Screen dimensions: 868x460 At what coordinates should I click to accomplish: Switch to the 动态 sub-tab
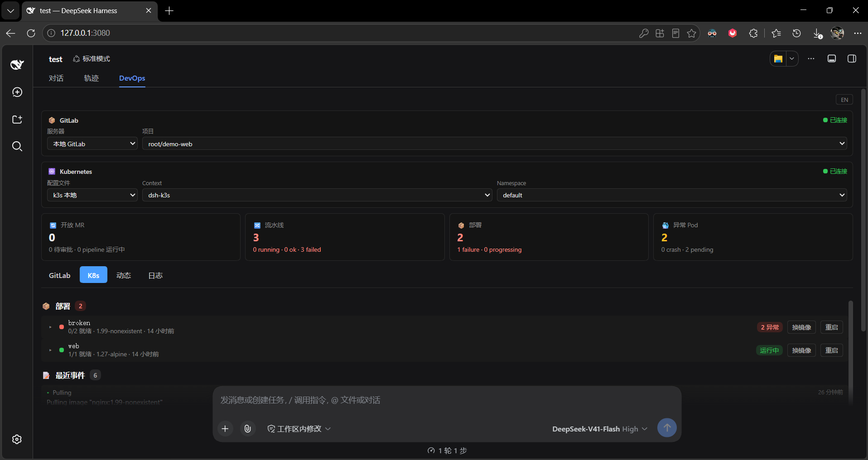[x=124, y=275]
